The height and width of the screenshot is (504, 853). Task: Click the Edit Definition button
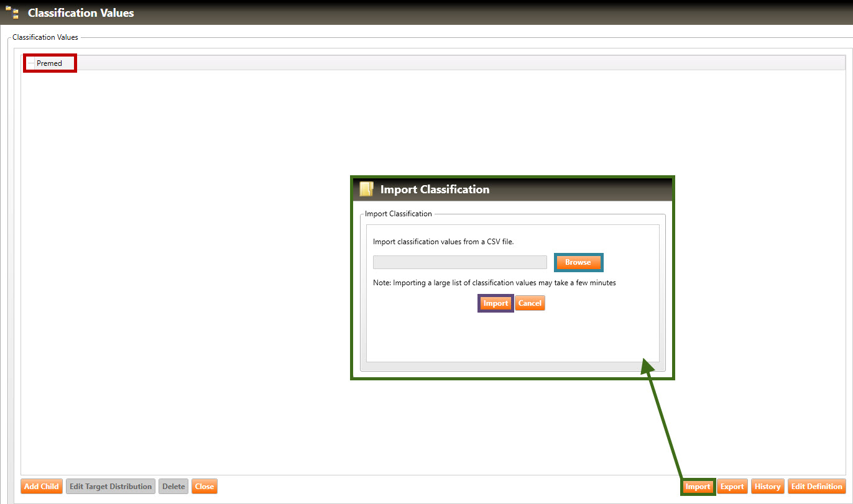pos(817,487)
